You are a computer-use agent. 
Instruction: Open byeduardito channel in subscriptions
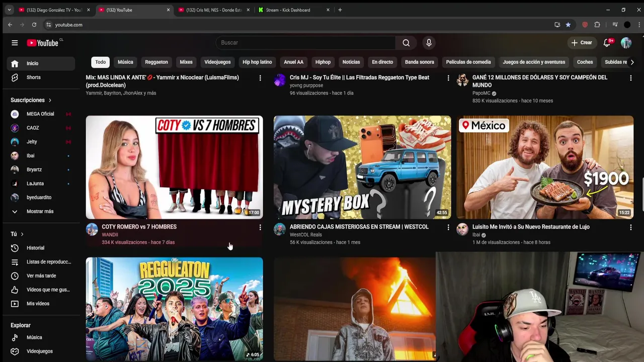(x=41, y=198)
